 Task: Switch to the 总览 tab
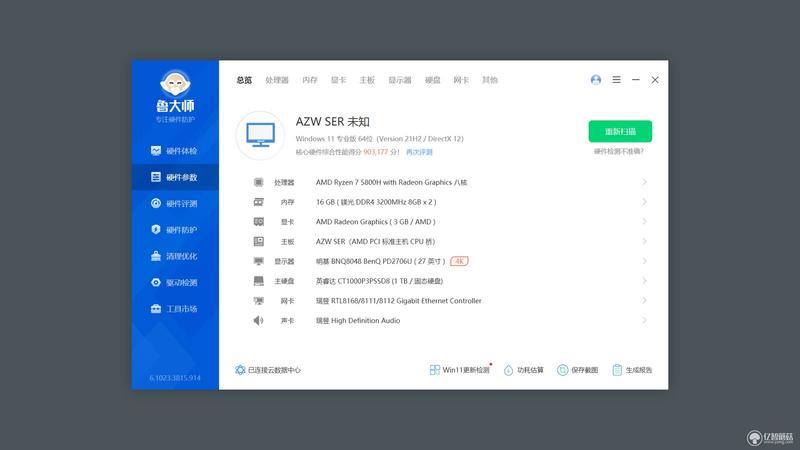244,80
